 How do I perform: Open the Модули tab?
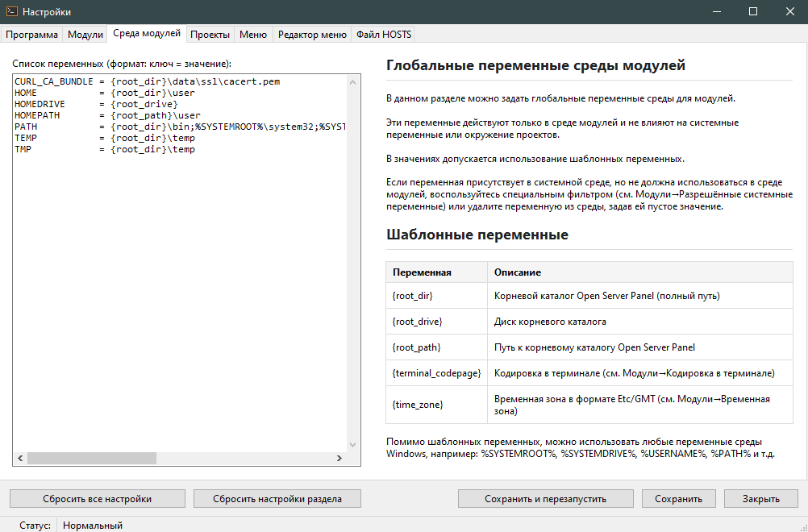(85, 35)
